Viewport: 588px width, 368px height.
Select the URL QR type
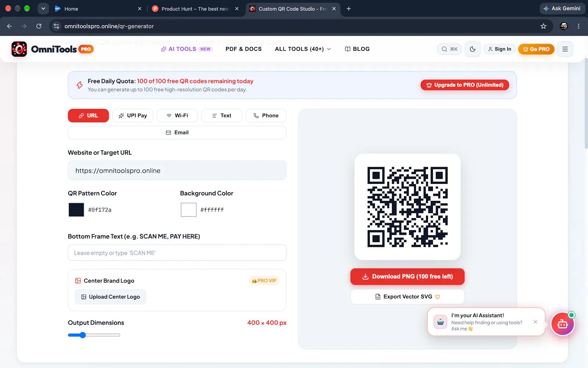88,116
